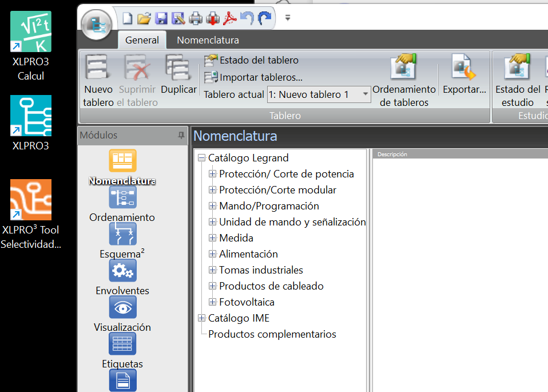Expand Unidad de mando y señalización

[212, 221]
